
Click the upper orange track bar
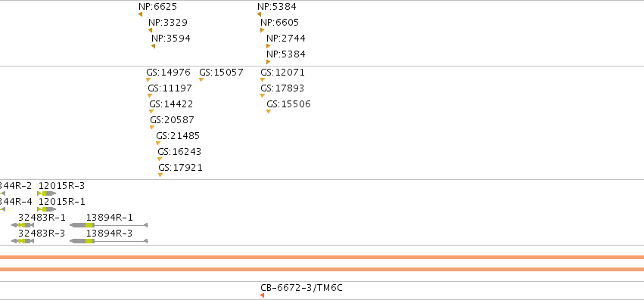[322, 258]
